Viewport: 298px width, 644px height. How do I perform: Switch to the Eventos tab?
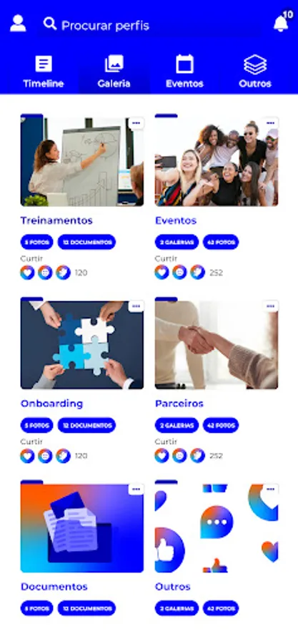click(184, 72)
